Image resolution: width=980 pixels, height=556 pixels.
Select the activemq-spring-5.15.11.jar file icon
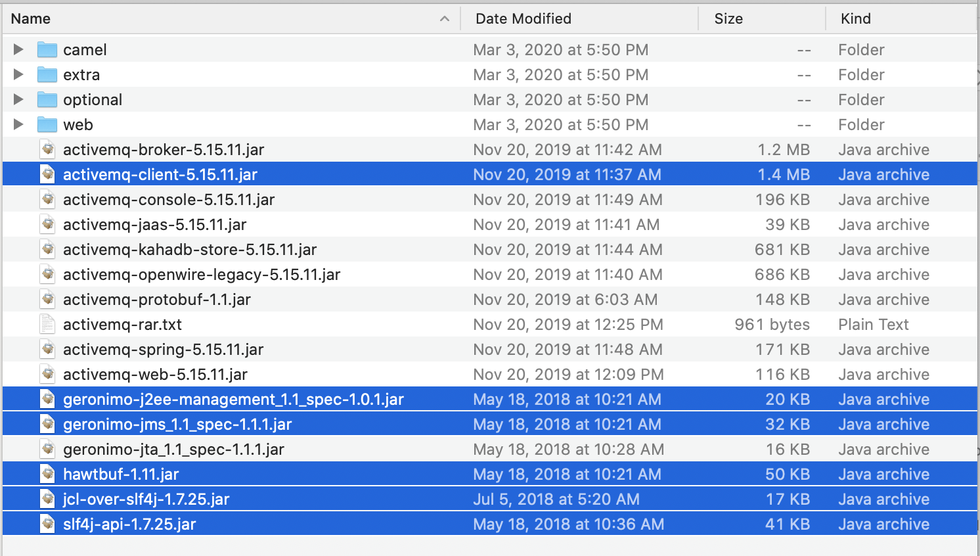click(x=47, y=349)
